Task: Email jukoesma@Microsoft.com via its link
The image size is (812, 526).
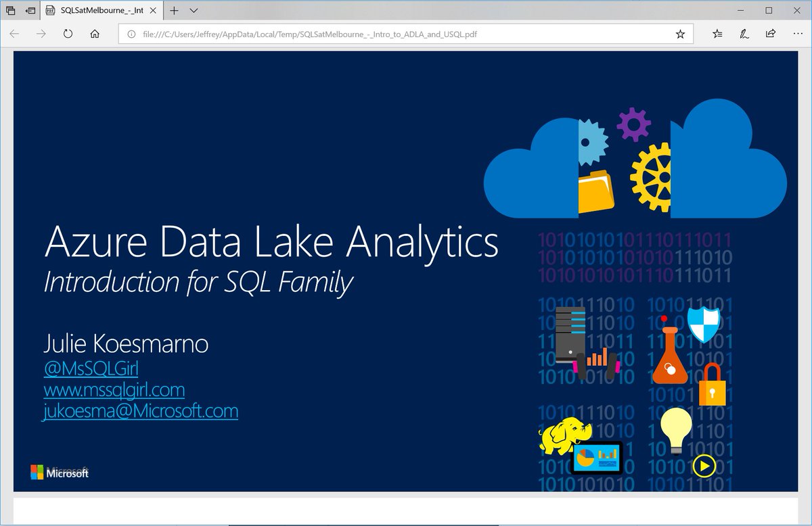Action: coord(140,411)
